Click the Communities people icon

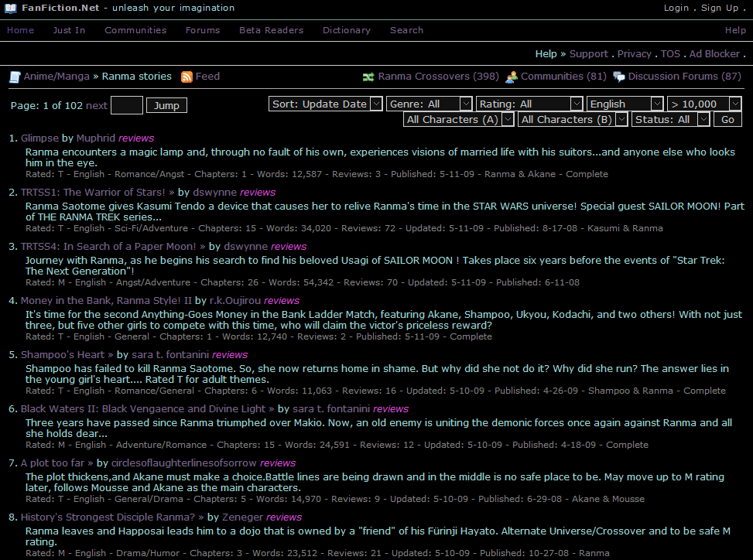511,76
